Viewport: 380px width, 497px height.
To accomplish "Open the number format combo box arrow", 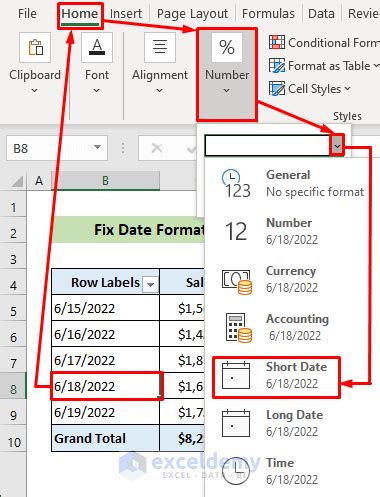I will click(337, 146).
